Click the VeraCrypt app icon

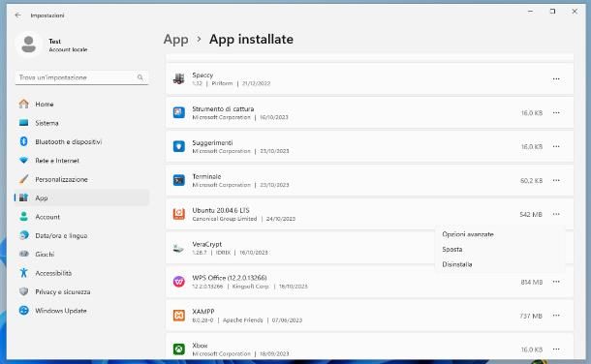coord(178,248)
